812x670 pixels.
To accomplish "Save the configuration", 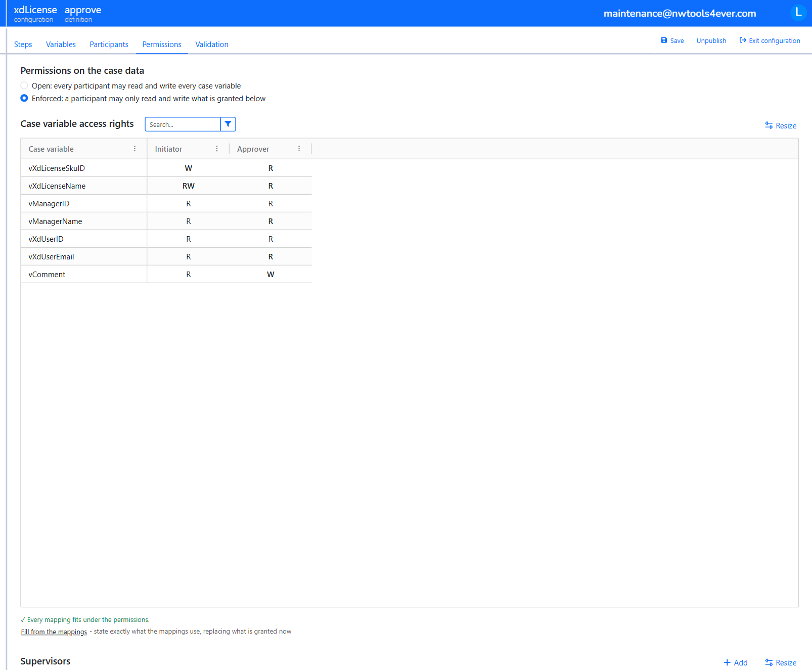I will coord(672,40).
